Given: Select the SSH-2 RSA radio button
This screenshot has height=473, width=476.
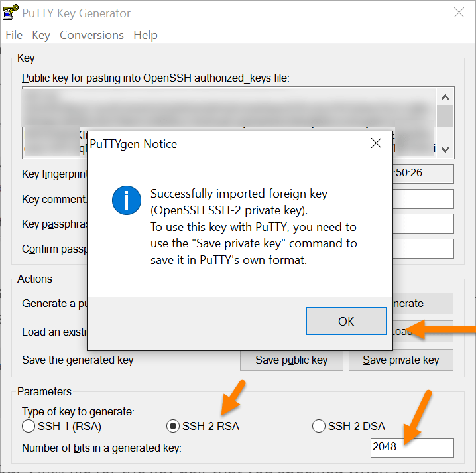Looking at the screenshot, I should click(x=172, y=426).
